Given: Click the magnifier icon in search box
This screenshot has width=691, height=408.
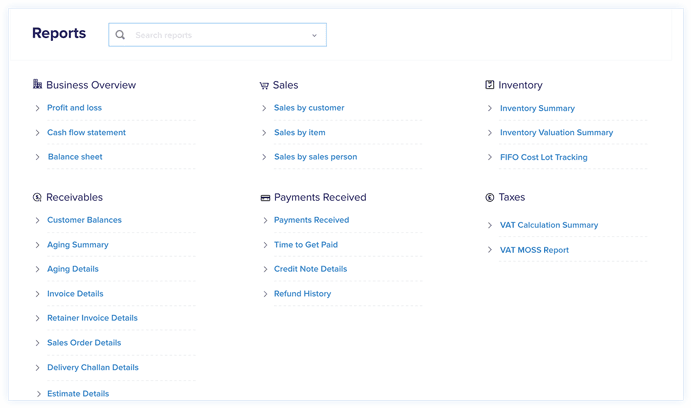Looking at the screenshot, I should coord(120,35).
